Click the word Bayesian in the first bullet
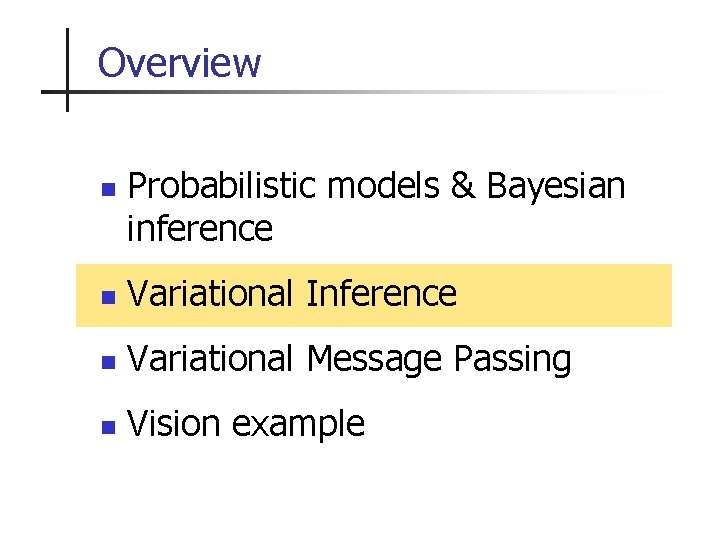The width and height of the screenshot is (720, 540). (556, 186)
